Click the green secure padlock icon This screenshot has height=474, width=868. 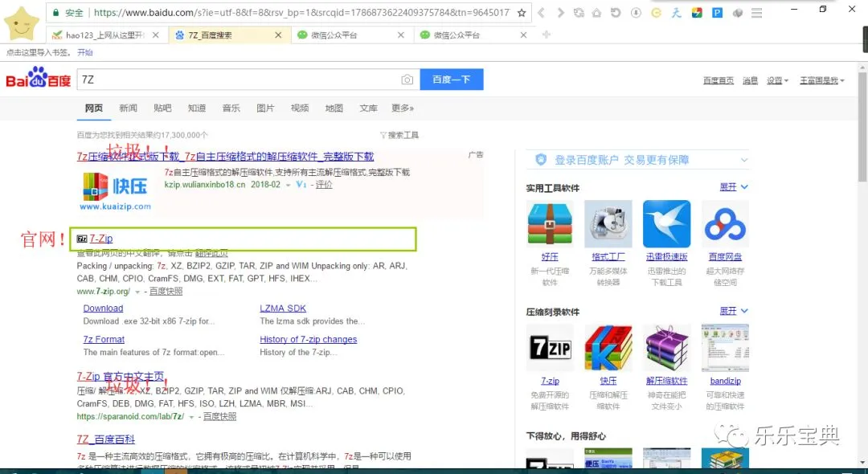(55, 12)
